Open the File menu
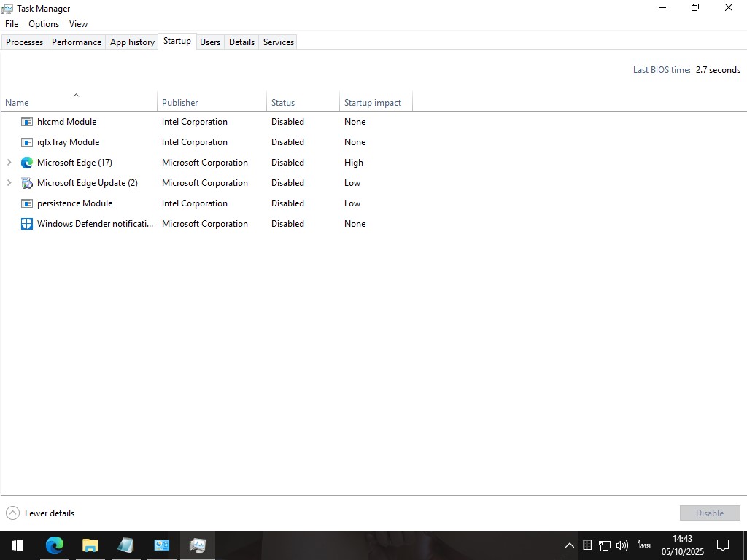The image size is (747, 560). click(x=12, y=24)
